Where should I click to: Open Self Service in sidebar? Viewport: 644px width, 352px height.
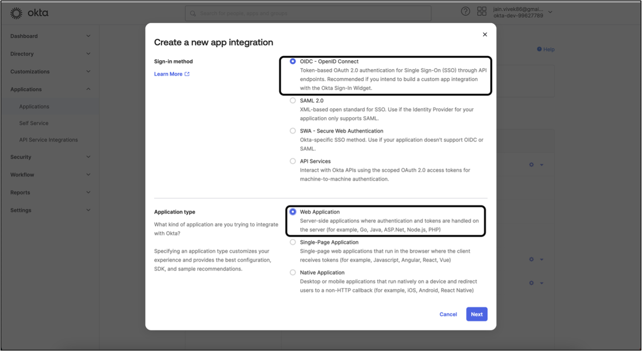pos(34,123)
